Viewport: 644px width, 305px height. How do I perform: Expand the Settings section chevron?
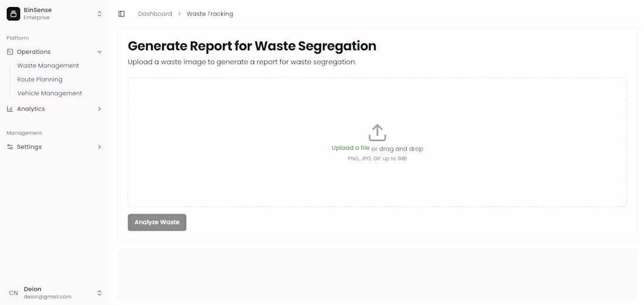point(100,147)
